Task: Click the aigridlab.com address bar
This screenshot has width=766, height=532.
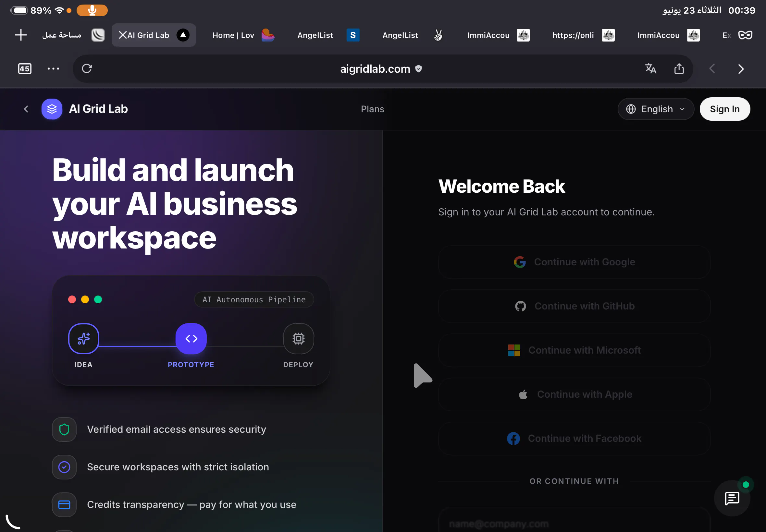Action: point(382,69)
